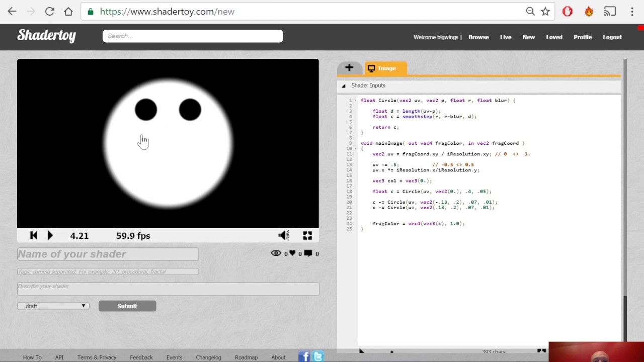This screenshot has height=362, width=644.
Task: Open the Changelog footer link
Action: pos(208,357)
